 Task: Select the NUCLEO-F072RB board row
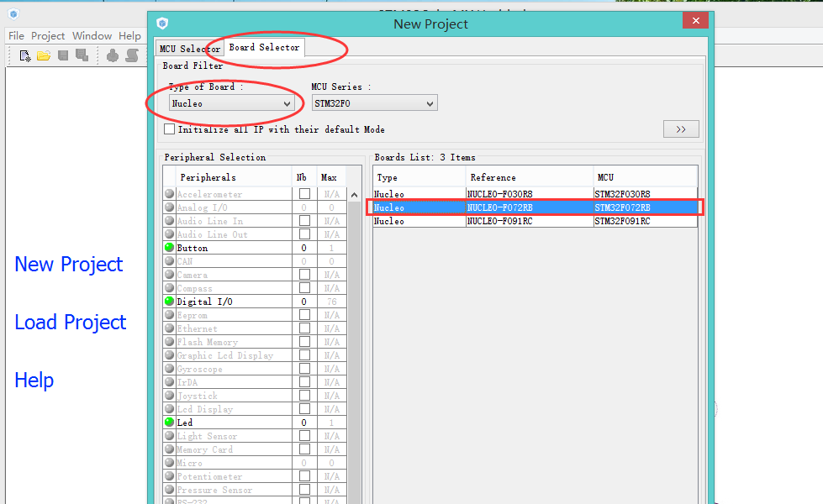tap(535, 207)
